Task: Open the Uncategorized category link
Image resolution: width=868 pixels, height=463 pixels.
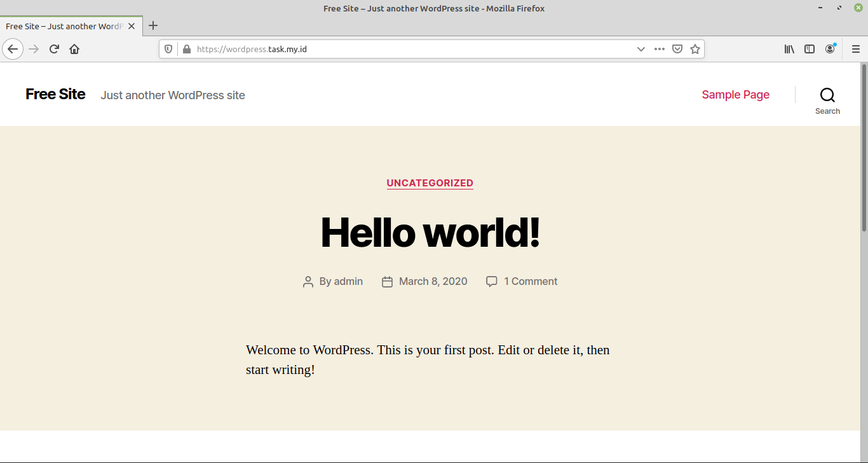Action: [430, 183]
